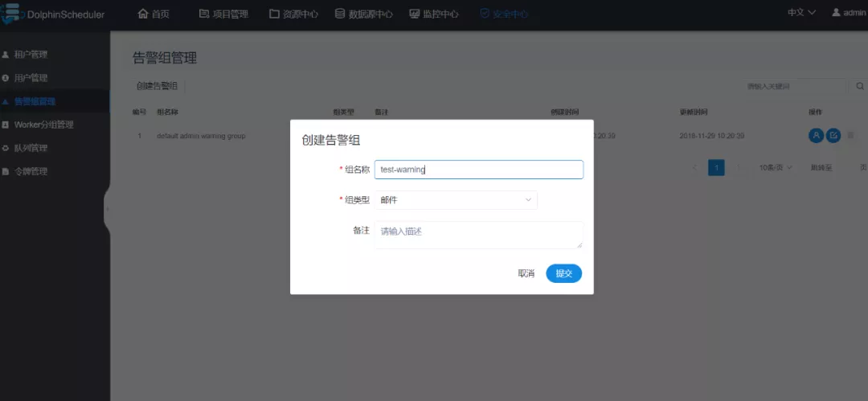Expand the 组类型 邮件 dropdown
This screenshot has height=401, width=868.
coord(456,200)
